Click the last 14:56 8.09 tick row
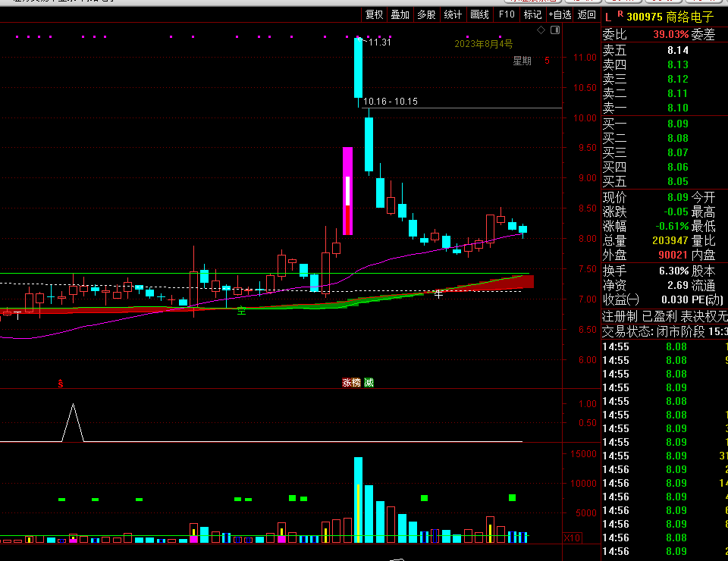728x561 pixels. pyautogui.click(x=664, y=551)
